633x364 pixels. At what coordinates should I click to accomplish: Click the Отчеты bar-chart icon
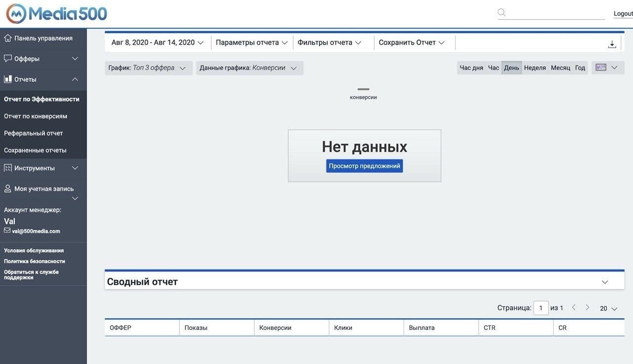pos(7,79)
